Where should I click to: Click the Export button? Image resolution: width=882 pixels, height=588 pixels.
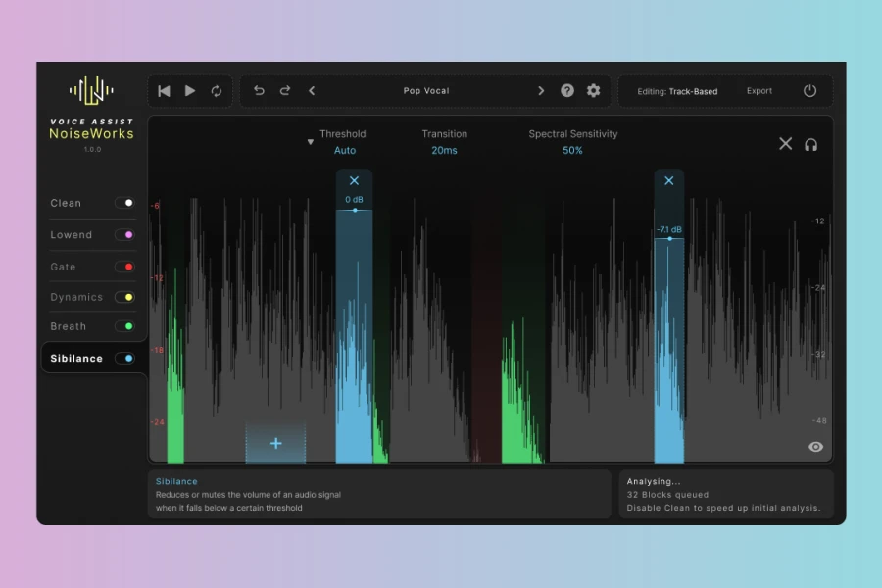pyautogui.click(x=759, y=91)
